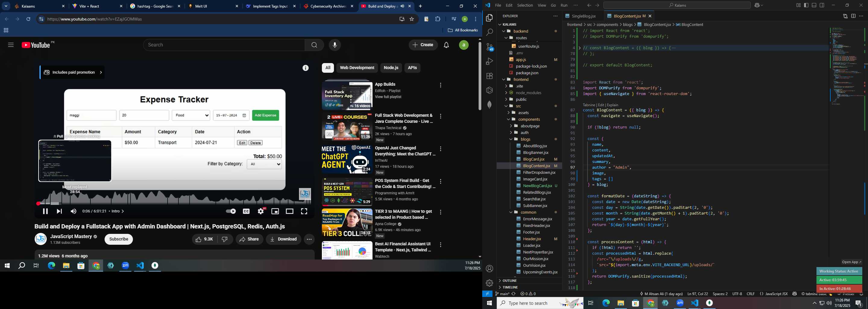The width and height of the screenshot is (868, 309).
Task: Open Zoom from the bottom Windows taskbar
Action: coord(680,303)
